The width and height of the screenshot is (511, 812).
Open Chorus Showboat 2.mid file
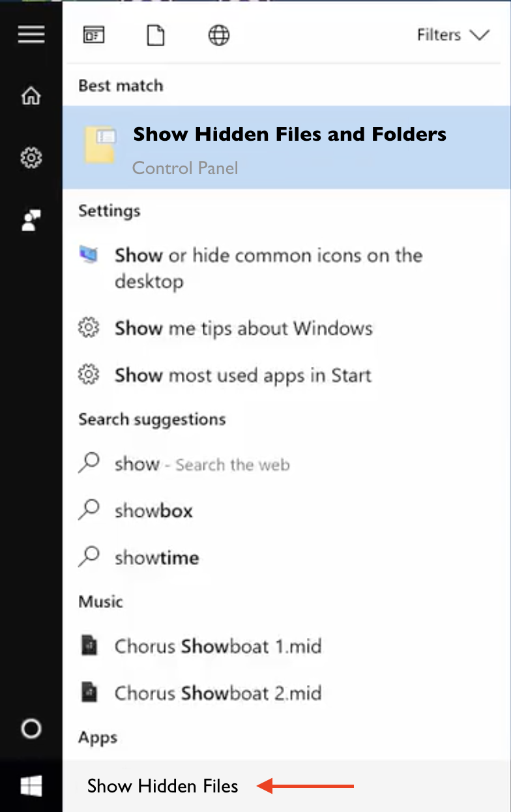tap(286, 692)
